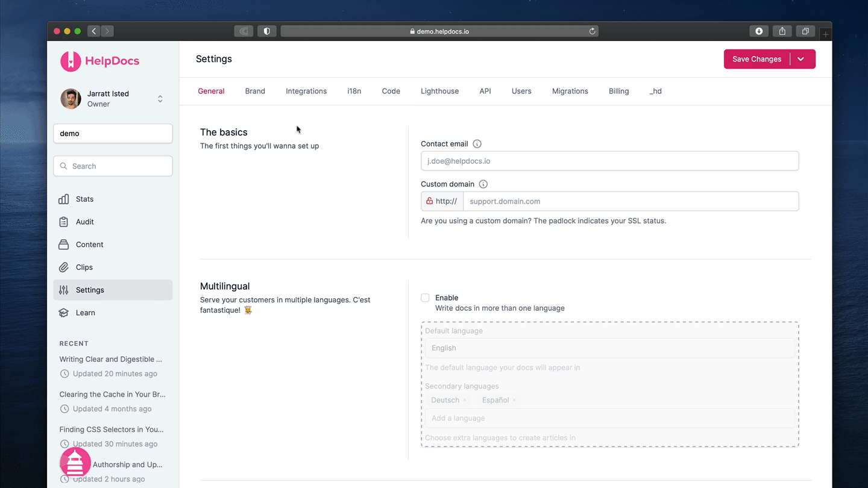Click browser back arrow
The height and width of the screenshot is (488, 868).
click(x=93, y=31)
